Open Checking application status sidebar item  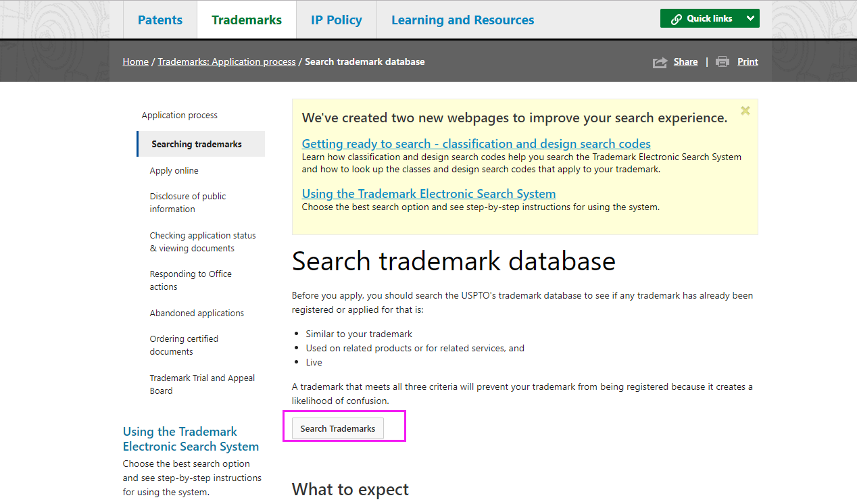tap(202, 242)
